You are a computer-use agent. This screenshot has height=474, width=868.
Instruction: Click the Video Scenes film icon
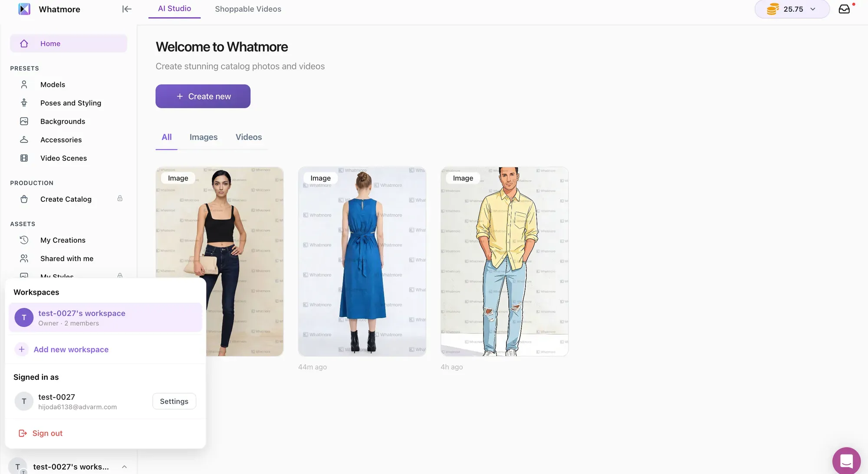[24, 158]
